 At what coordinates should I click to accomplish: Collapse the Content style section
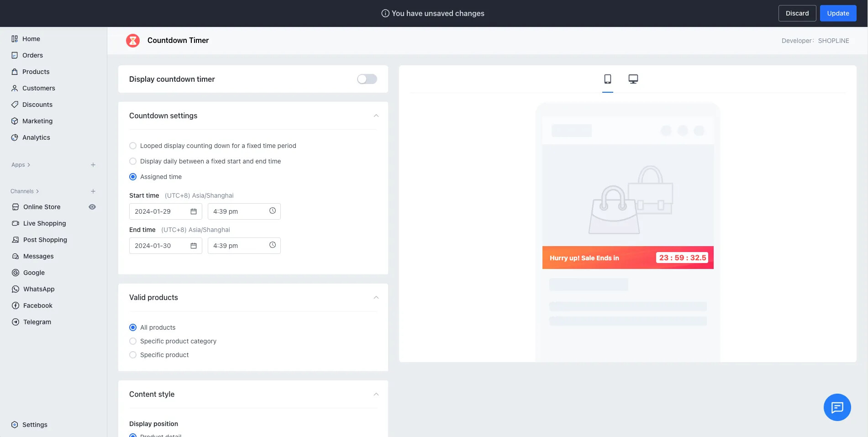pyautogui.click(x=376, y=395)
